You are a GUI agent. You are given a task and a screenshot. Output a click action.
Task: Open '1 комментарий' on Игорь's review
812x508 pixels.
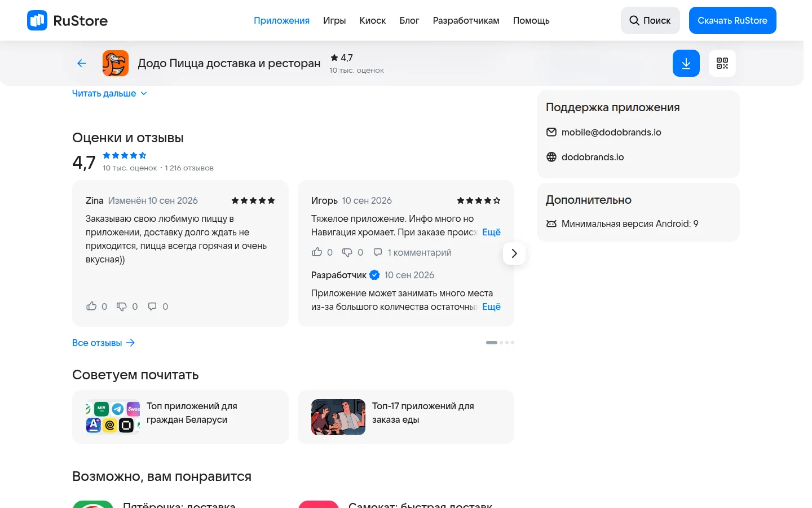pos(412,252)
